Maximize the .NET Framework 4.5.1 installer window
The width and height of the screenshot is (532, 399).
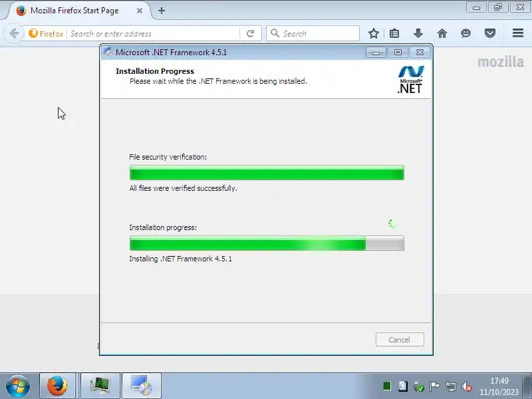398,53
